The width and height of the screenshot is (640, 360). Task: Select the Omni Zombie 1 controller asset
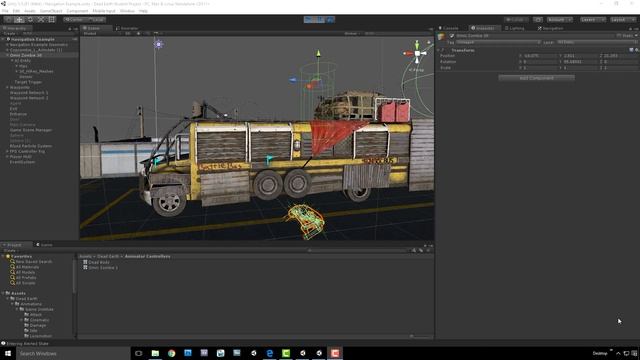pos(100,268)
